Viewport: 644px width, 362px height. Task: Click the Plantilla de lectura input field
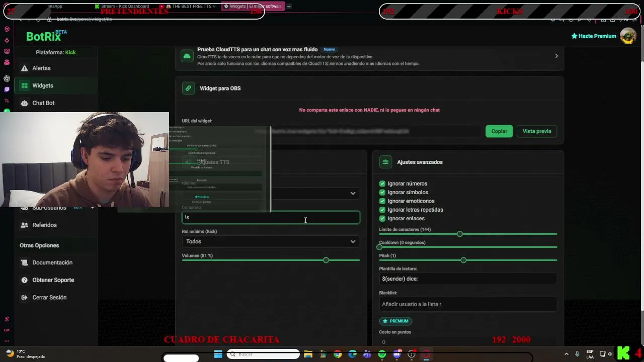coord(468,279)
